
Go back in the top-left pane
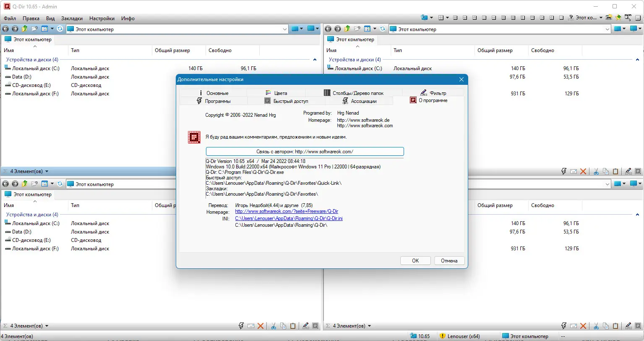coord(5,29)
